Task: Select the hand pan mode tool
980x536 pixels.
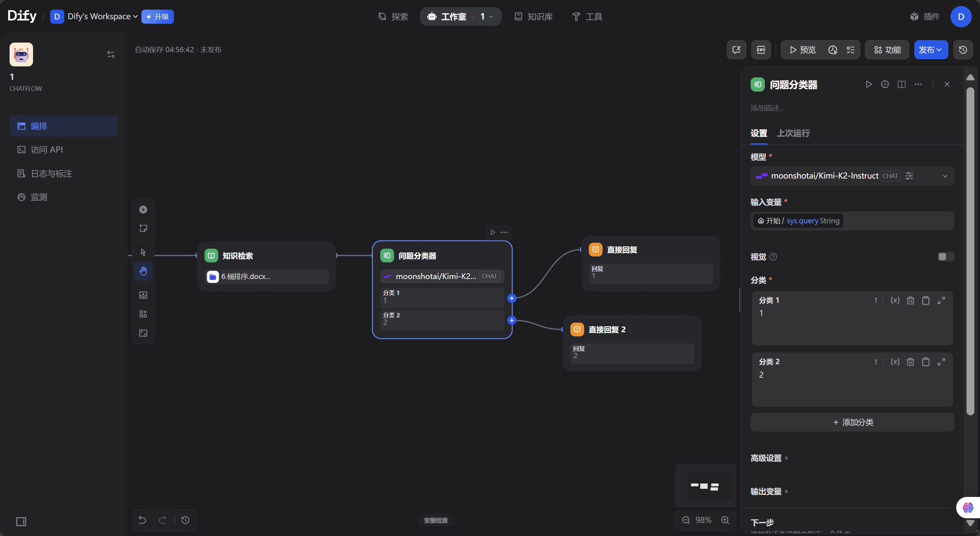Action: [x=143, y=271]
